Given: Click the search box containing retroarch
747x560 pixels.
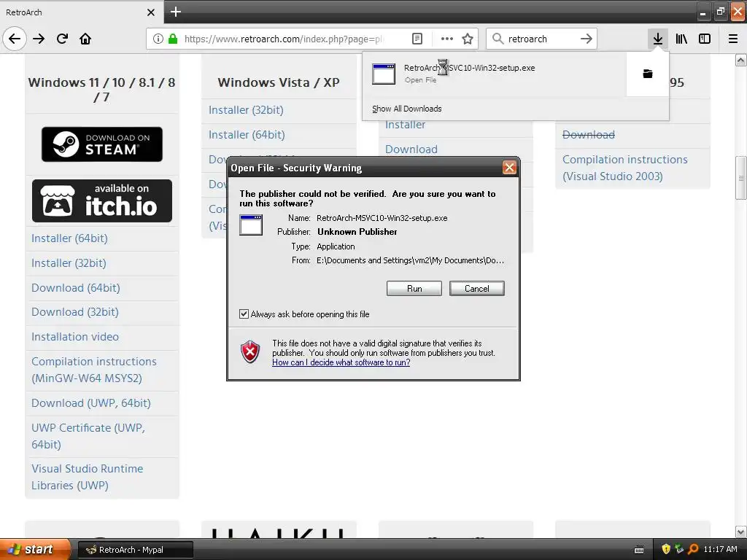Looking at the screenshot, I should (x=541, y=39).
